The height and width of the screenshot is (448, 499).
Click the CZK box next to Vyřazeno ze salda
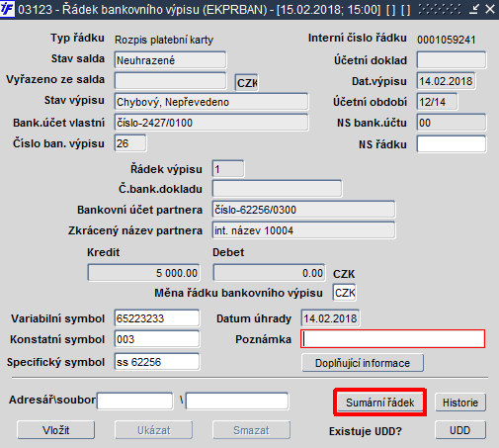[246, 82]
